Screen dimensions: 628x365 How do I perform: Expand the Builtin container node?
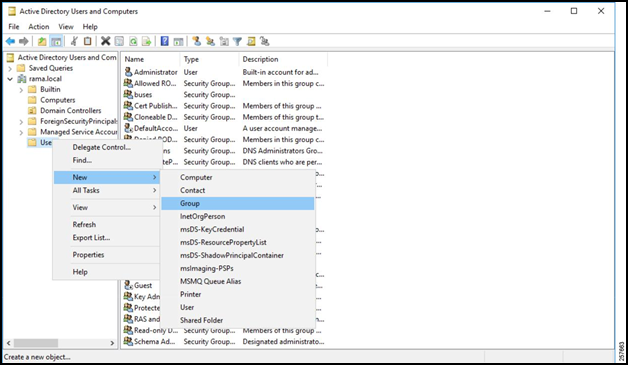[21, 90]
